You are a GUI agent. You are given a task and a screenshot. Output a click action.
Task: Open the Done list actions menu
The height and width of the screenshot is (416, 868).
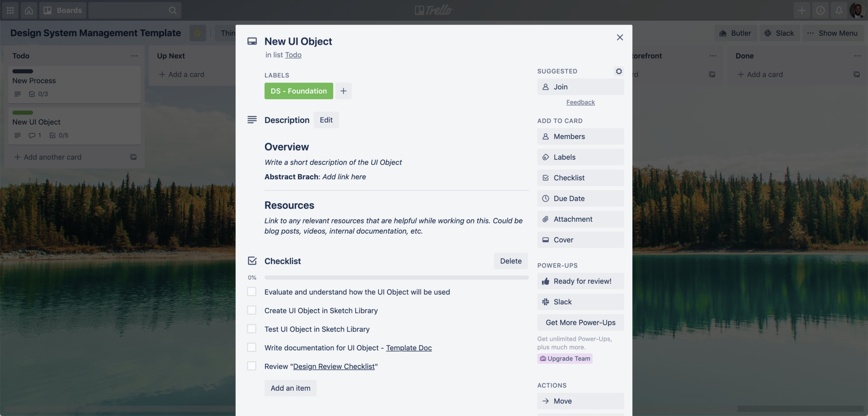click(857, 56)
